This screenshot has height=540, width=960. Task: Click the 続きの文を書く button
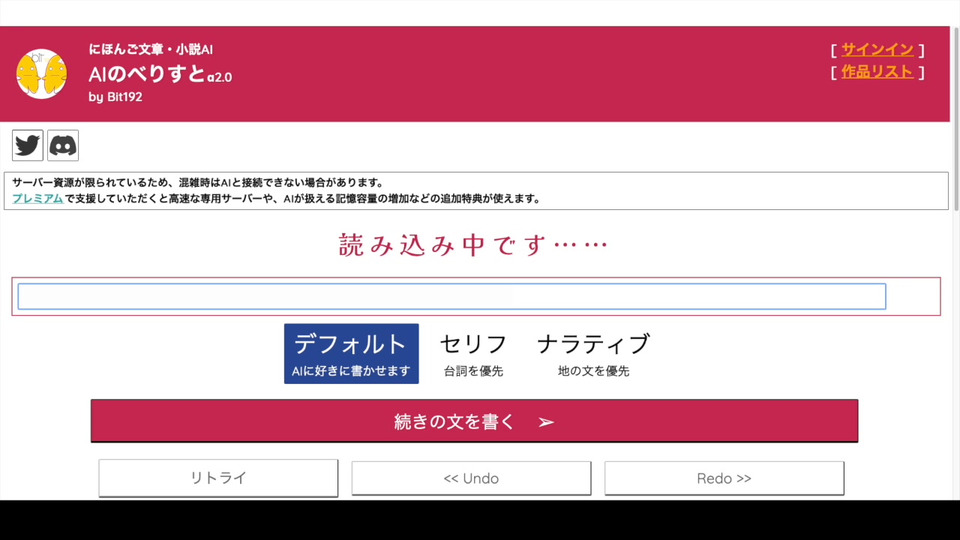(x=474, y=421)
